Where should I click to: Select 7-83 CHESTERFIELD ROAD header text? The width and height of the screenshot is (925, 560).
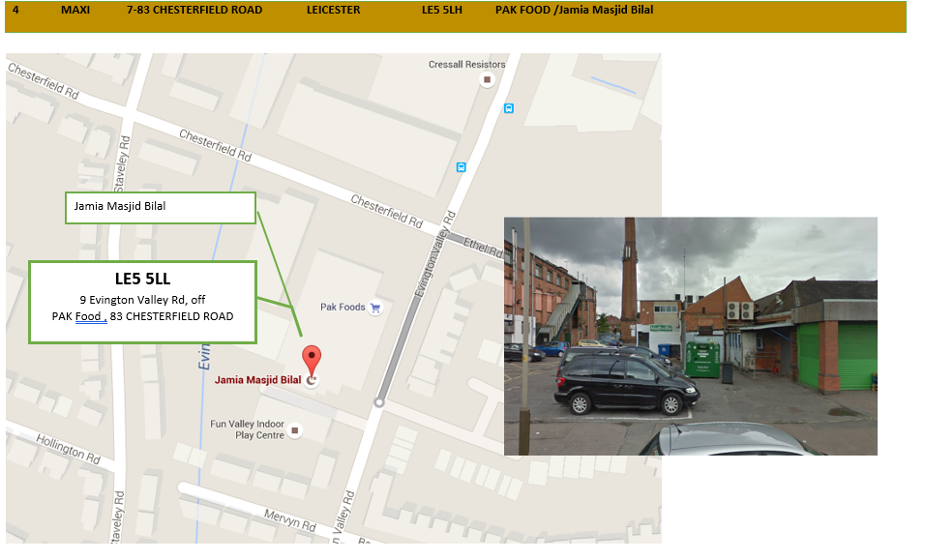pos(194,10)
